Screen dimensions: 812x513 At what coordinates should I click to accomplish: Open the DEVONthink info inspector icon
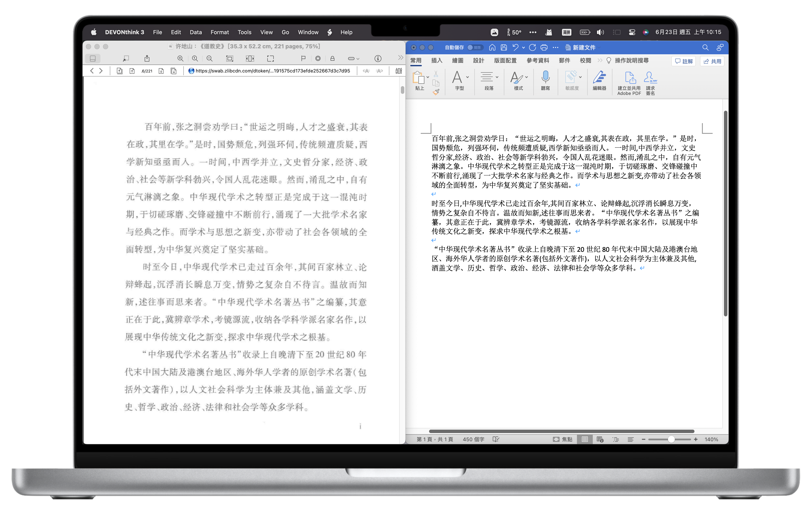(378, 58)
